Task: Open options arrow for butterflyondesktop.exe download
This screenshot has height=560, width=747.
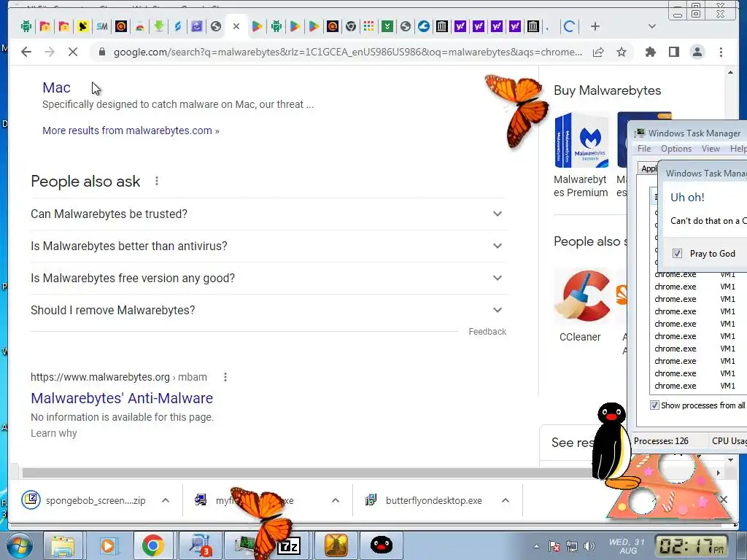Action: click(506, 500)
